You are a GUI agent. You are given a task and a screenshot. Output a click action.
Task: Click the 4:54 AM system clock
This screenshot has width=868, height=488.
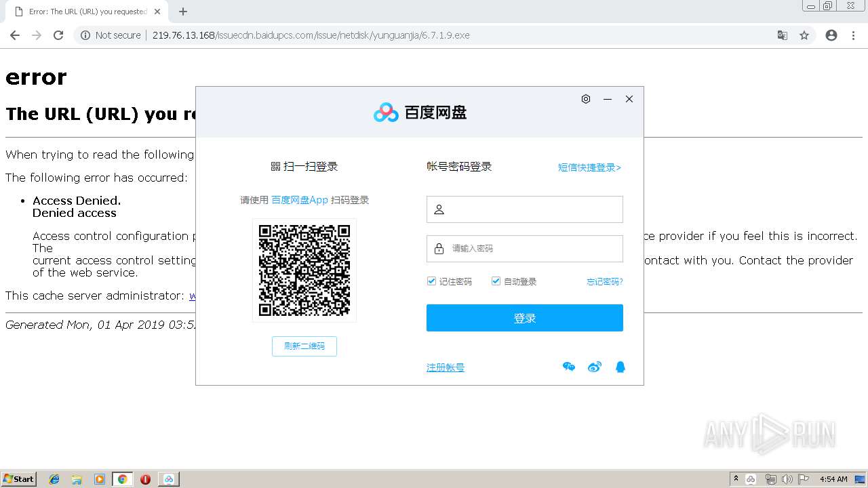click(x=833, y=479)
